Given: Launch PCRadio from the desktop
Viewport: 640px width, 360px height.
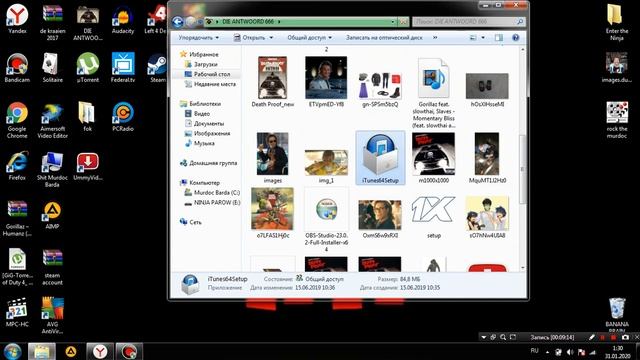Looking at the screenshot, I should pyautogui.click(x=123, y=117).
